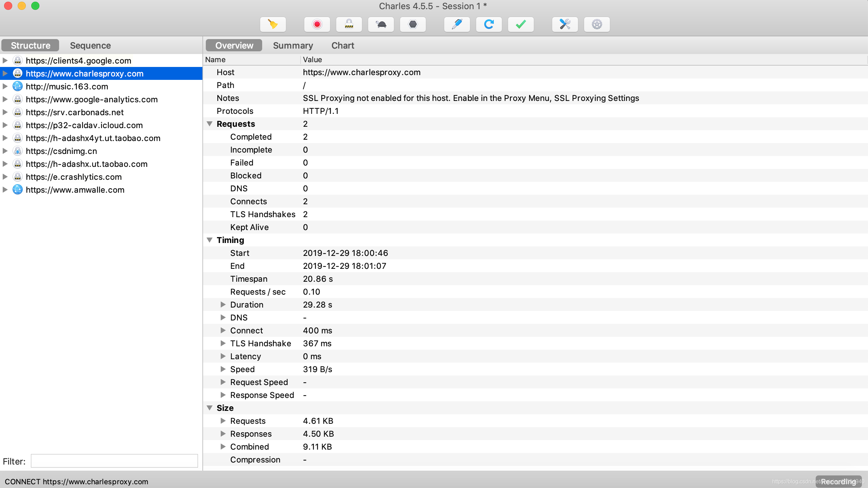
Task: Click the Value column header
Action: tap(584, 59)
